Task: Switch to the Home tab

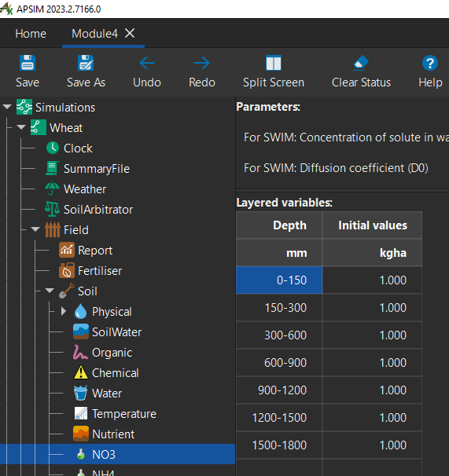Action: pyautogui.click(x=31, y=34)
